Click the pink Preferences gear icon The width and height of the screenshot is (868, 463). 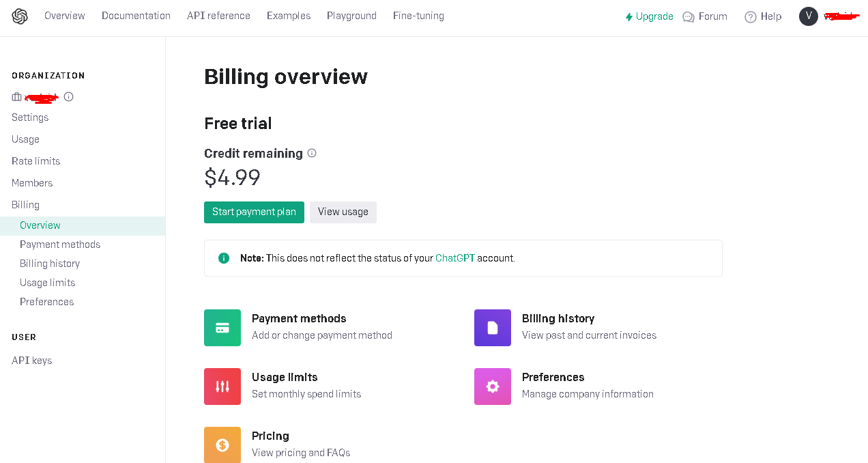point(493,387)
